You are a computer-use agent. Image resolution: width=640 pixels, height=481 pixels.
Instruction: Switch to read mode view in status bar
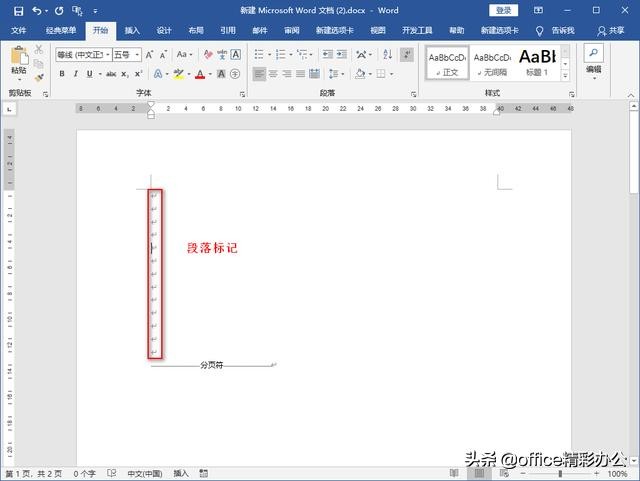(x=454, y=473)
